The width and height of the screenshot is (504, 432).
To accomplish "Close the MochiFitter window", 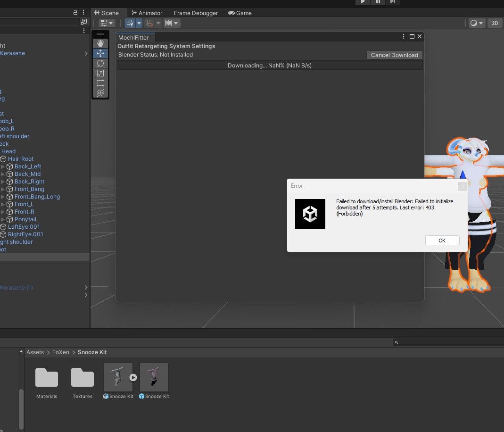I will pos(420,37).
